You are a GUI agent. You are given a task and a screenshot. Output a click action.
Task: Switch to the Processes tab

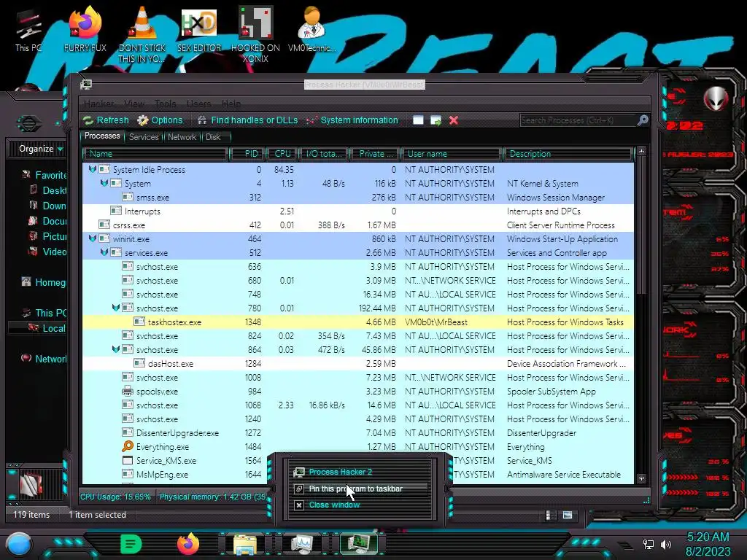(102, 136)
